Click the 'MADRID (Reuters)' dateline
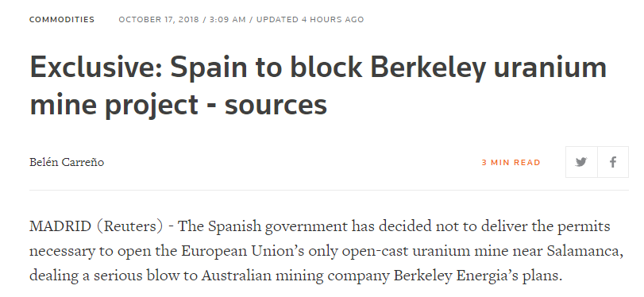The image size is (644, 297). (x=96, y=226)
